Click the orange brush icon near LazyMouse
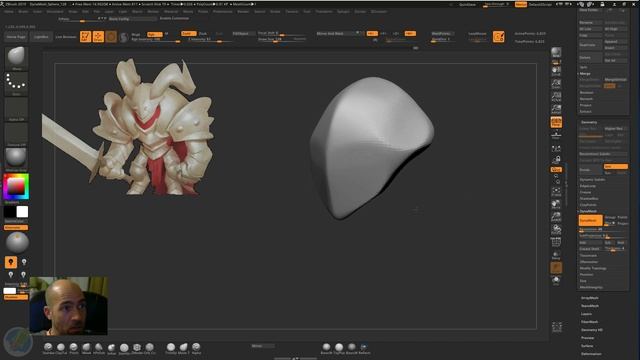 [x=498, y=36]
